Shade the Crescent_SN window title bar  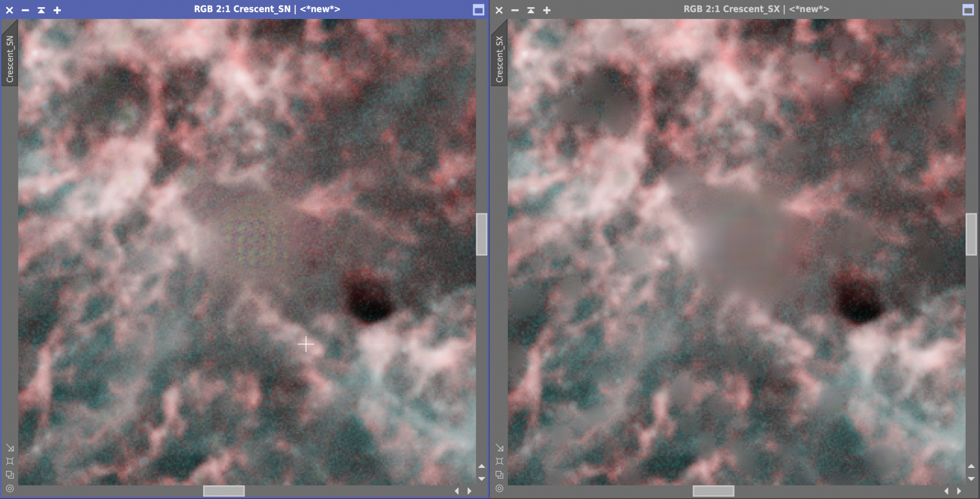pyautogui.click(x=41, y=10)
